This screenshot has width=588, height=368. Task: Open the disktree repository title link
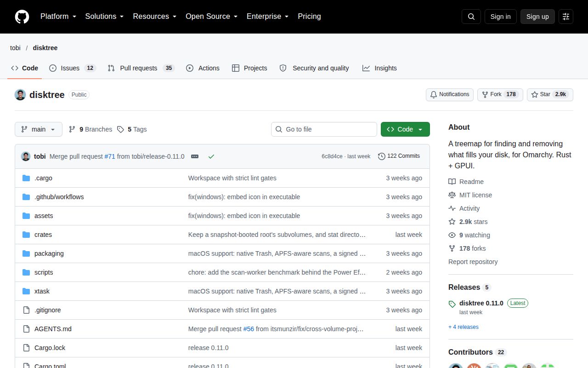(x=47, y=95)
